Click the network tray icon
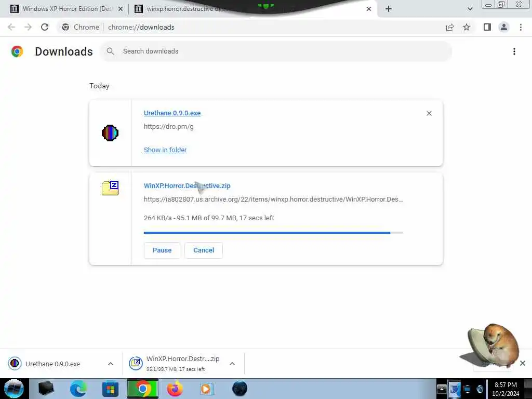 click(467, 389)
